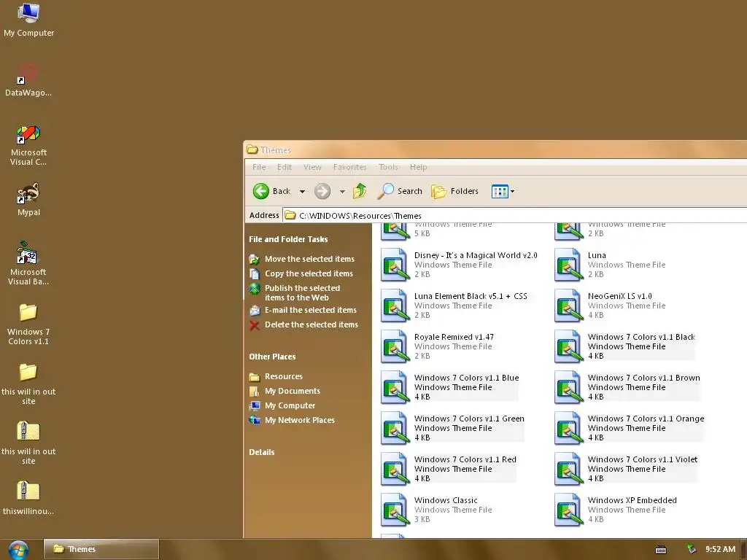Click Themes window taskbar button

pos(101,549)
